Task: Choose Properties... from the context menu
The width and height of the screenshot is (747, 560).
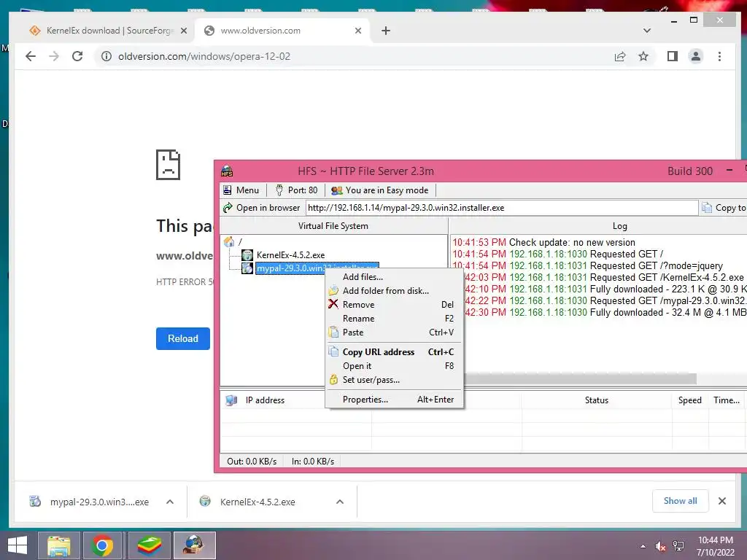Action: coord(393,399)
